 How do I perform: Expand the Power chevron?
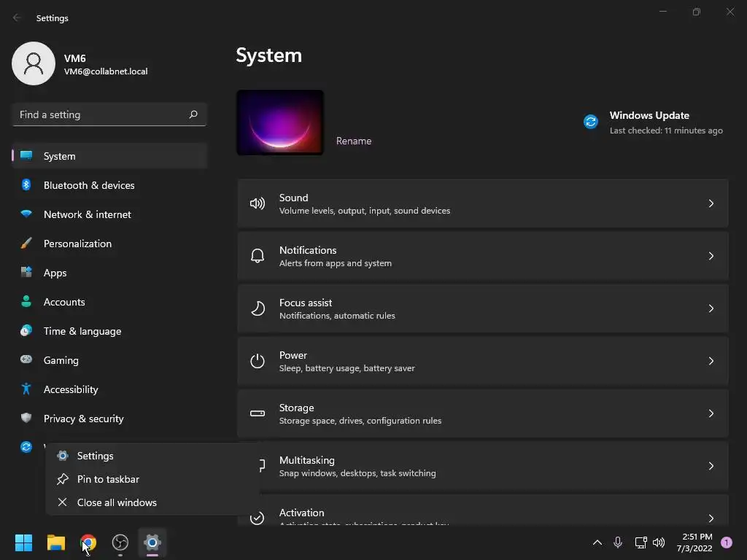711,361
